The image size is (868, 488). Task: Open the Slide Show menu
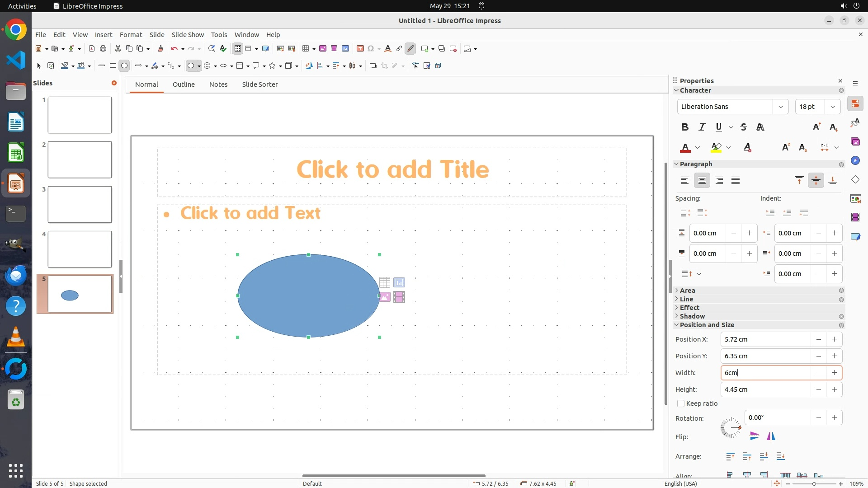[x=188, y=34]
